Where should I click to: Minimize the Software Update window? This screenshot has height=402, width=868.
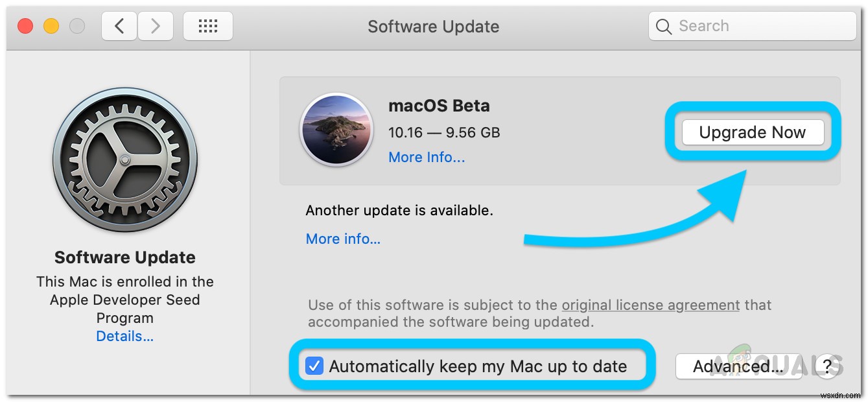(x=51, y=26)
